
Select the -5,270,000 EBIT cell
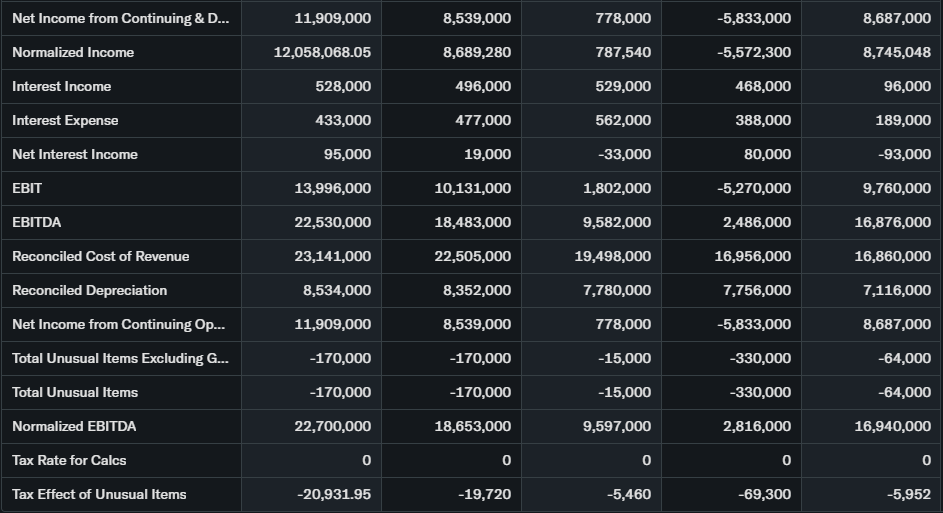point(754,188)
